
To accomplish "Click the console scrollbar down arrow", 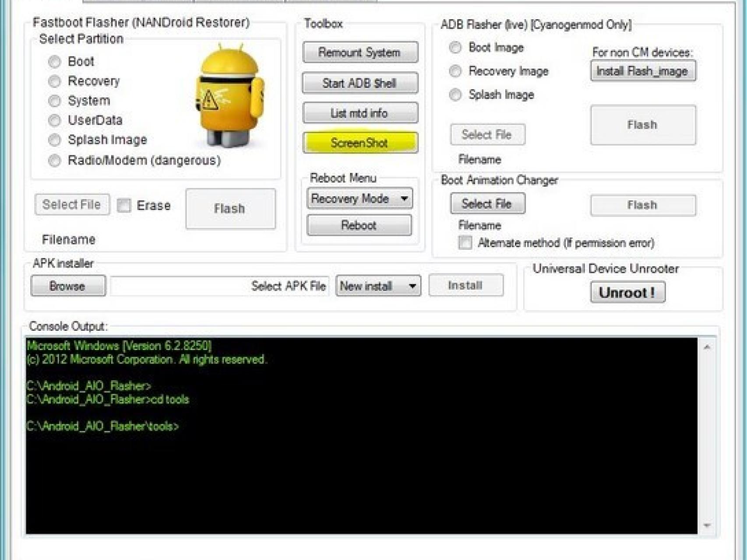I will (707, 525).
